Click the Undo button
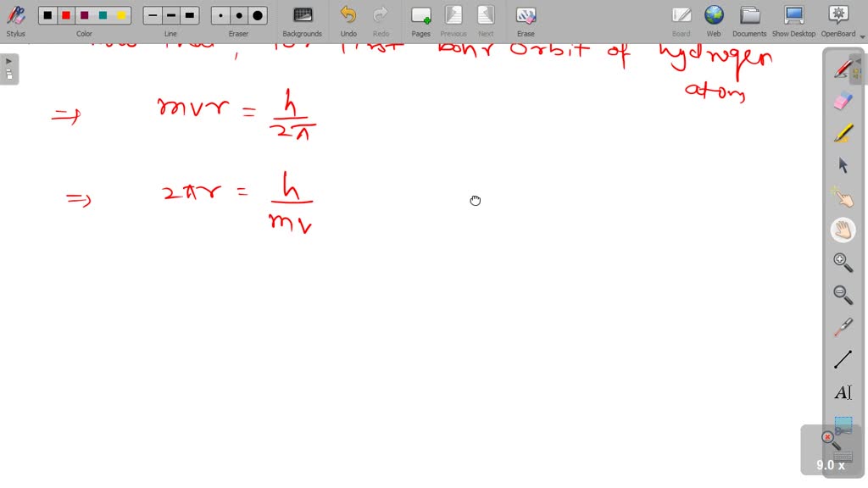868x488 pixels. click(x=348, y=21)
